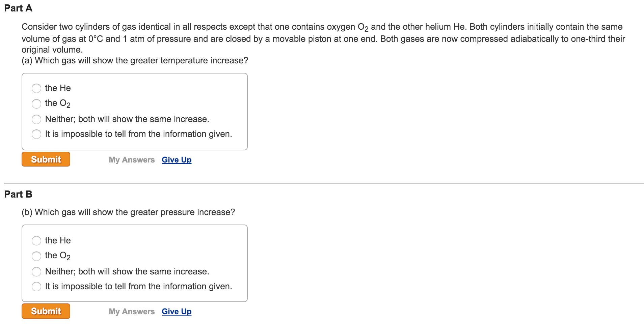Click the orange Submit button for Part A

(x=46, y=159)
